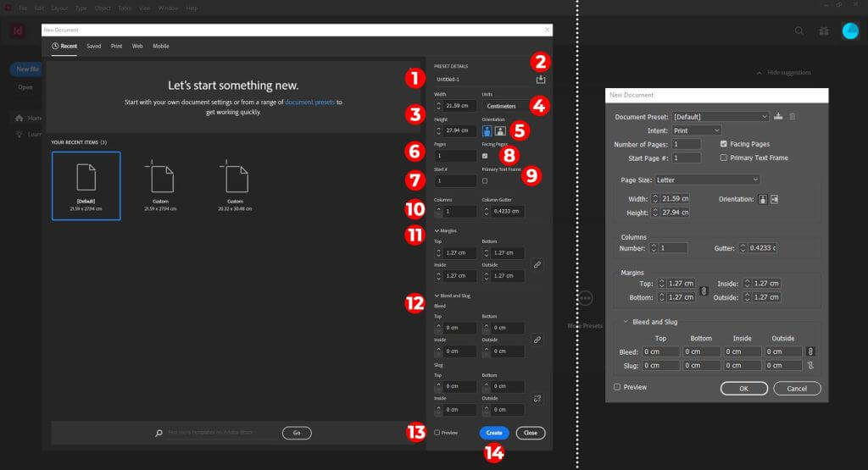
Task: Click the margins link chain icon
Action: point(537,264)
